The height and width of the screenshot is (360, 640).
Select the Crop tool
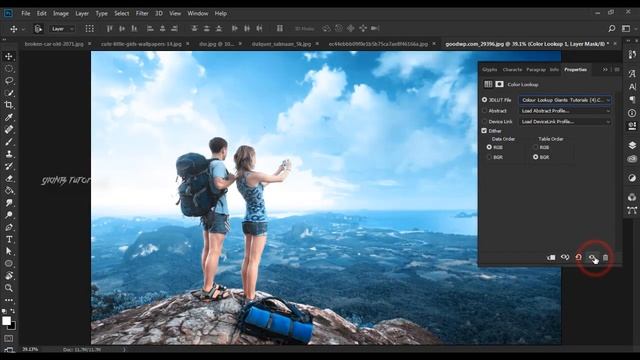click(9, 105)
